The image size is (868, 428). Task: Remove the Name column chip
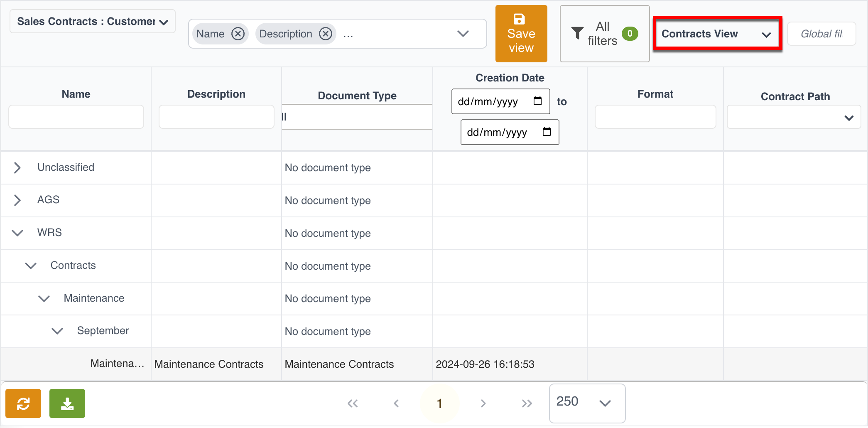[x=238, y=34]
